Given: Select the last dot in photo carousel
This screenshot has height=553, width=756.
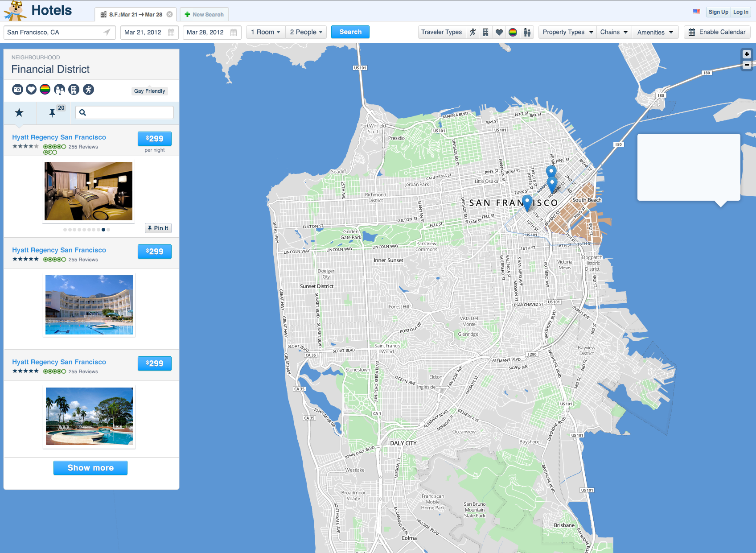Looking at the screenshot, I should [x=108, y=230].
